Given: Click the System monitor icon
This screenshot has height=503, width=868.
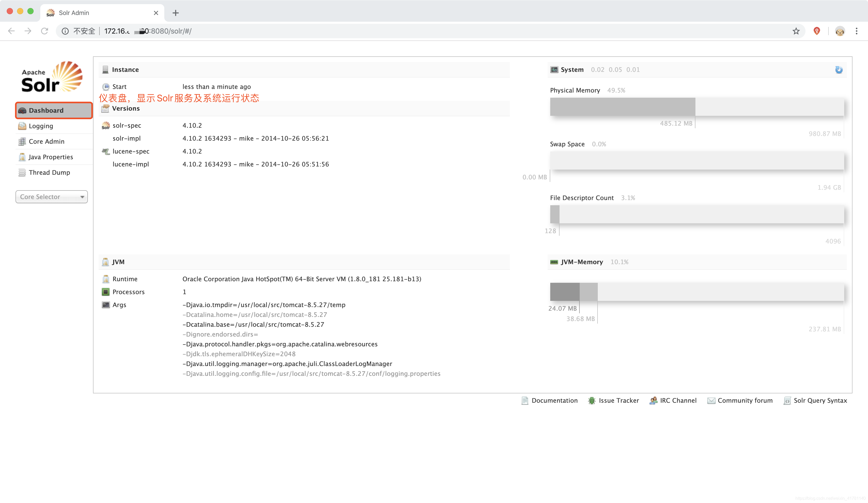Looking at the screenshot, I should [554, 70].
